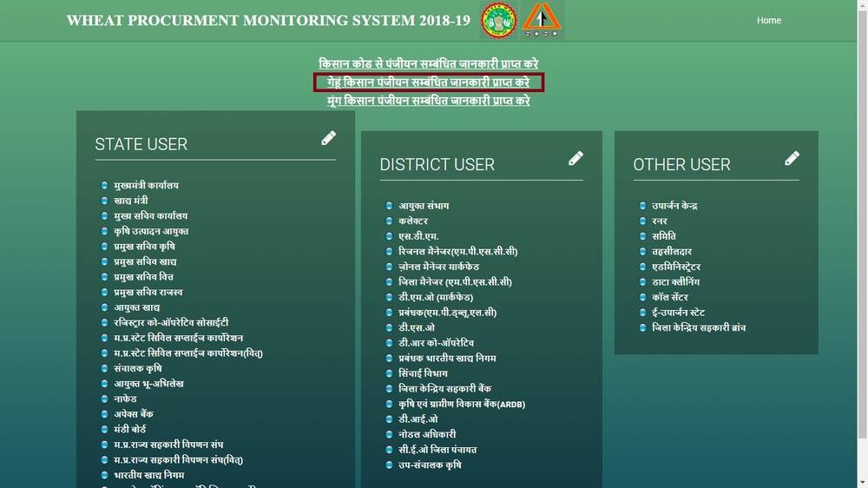Screen dimensions: 868x488
Task: Select अपेक्स बैंक entry
Action: [134, 414]
